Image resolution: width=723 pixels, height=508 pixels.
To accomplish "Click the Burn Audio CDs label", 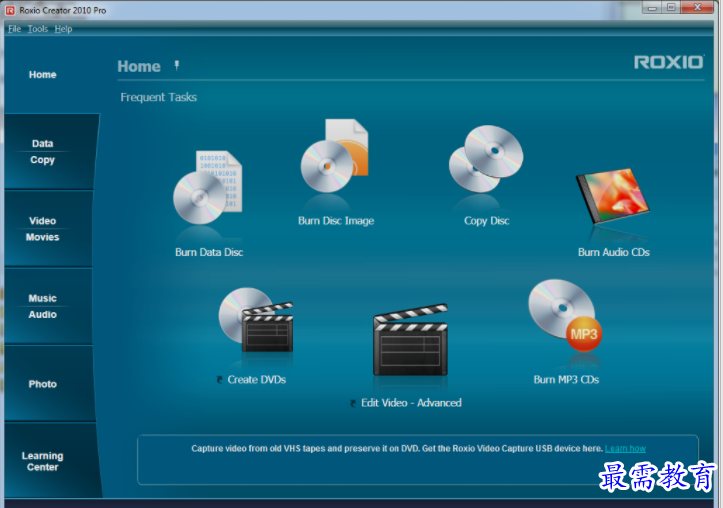I will 614,252.
